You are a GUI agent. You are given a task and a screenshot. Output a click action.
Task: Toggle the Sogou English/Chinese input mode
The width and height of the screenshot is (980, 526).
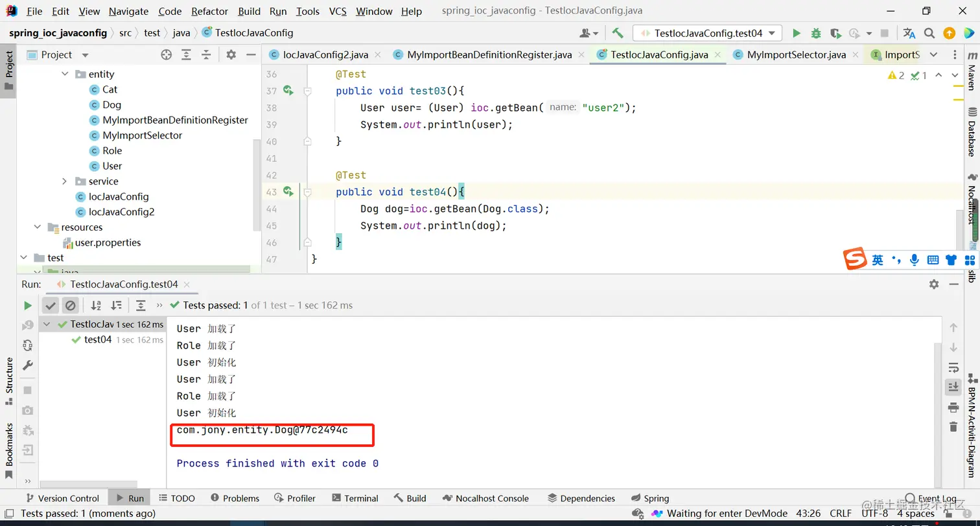pos(878,260)
